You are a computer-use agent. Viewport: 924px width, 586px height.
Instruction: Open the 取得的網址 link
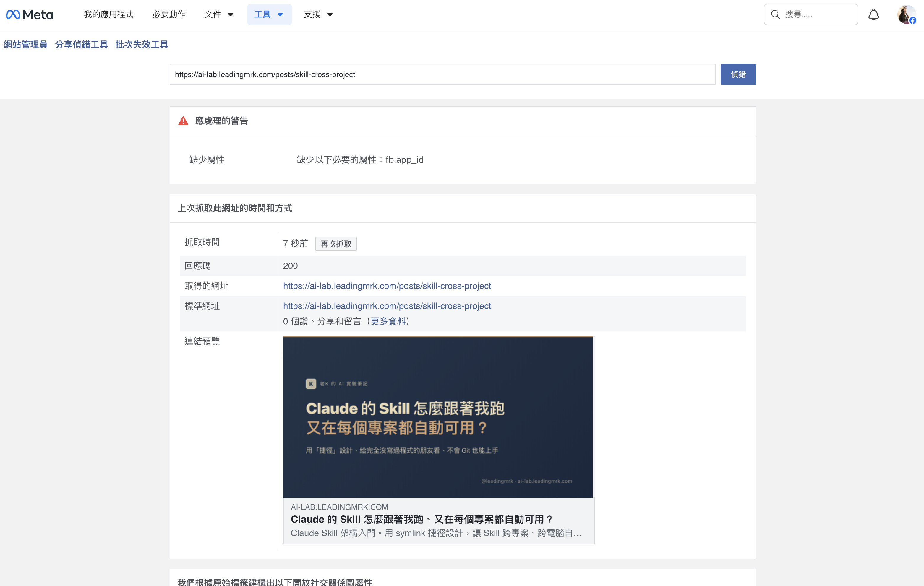pyautogui.click(x=387, y=286)
